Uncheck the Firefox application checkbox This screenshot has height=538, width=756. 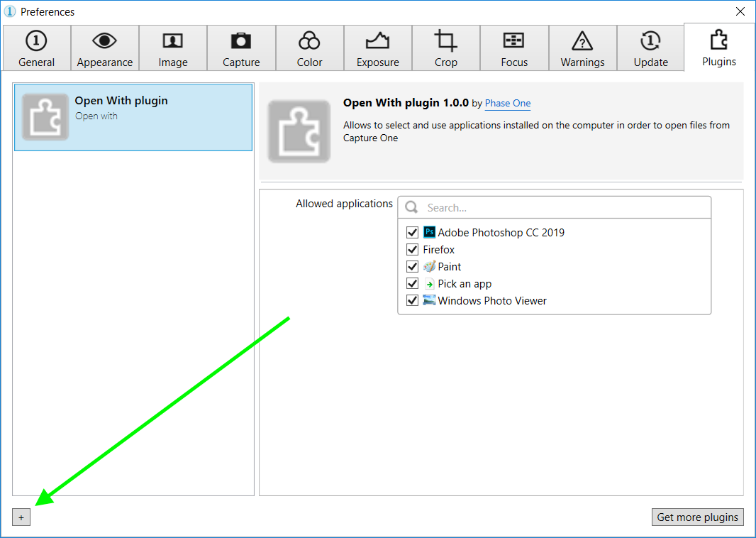[412, 249]
